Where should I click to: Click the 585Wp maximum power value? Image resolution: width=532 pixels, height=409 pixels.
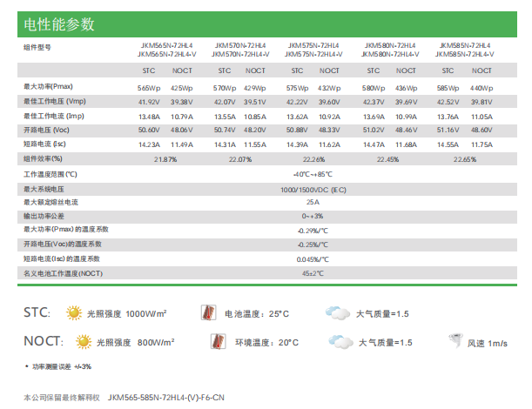448,89
